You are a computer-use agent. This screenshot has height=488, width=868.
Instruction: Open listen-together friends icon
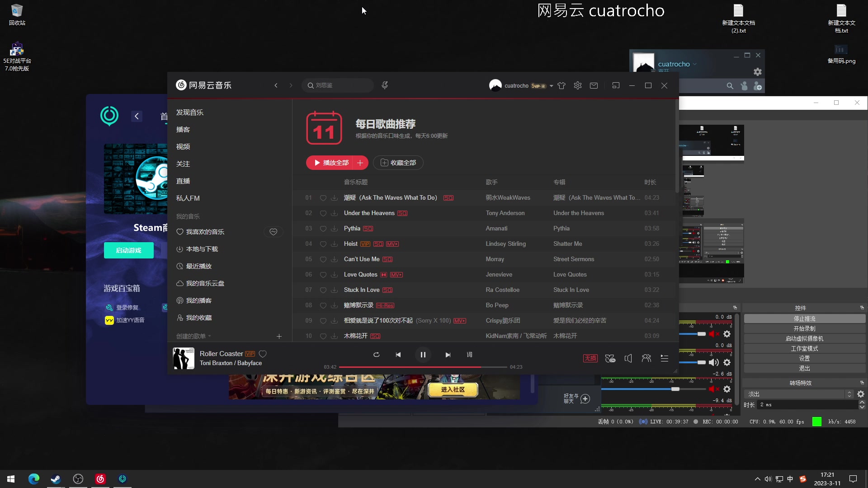click(x=646, y=358)
